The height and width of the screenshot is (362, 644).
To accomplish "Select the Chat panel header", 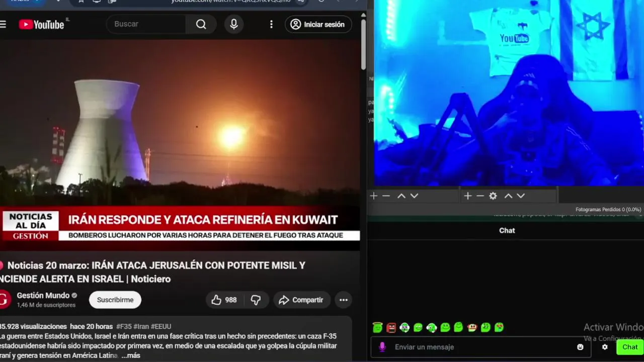I will pyautogui.click(x=507, y=230).
